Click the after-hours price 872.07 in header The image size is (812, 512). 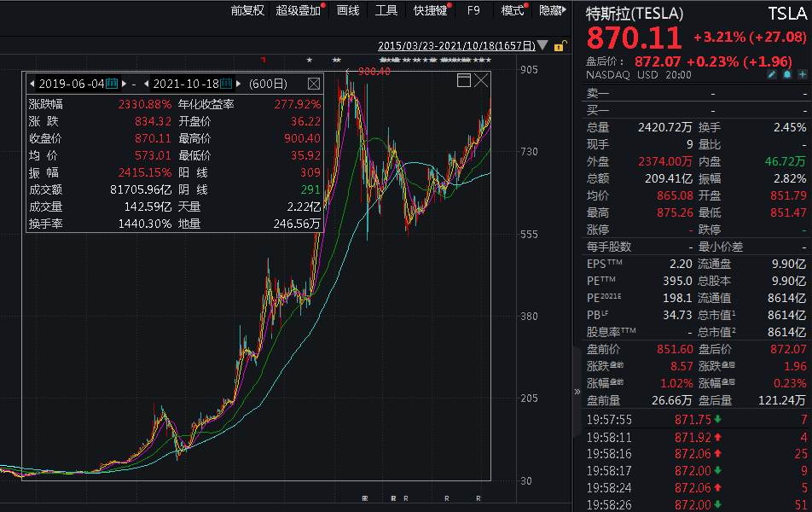tap(658, 61)
